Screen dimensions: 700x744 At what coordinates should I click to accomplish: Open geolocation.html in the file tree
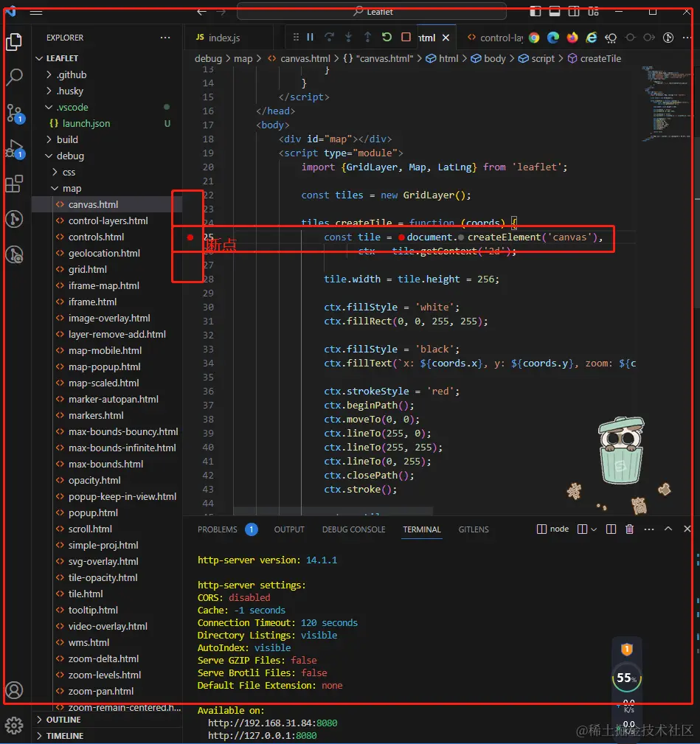[107, 253]
